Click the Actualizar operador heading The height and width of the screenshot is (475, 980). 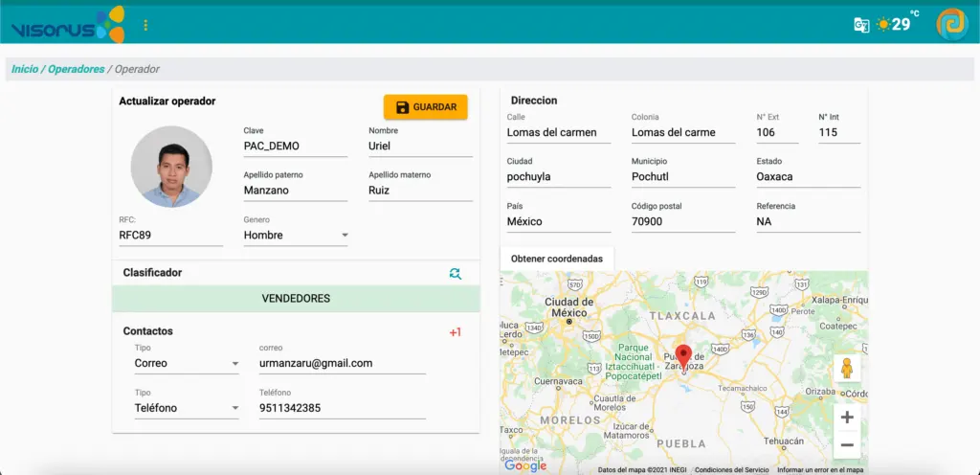pos(167,102)
